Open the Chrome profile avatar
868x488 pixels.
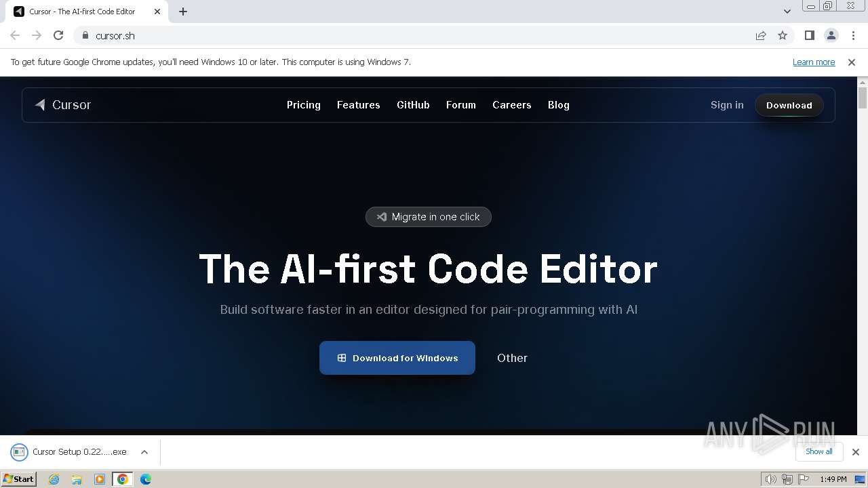pyautogui.click(x=831, y=35)
